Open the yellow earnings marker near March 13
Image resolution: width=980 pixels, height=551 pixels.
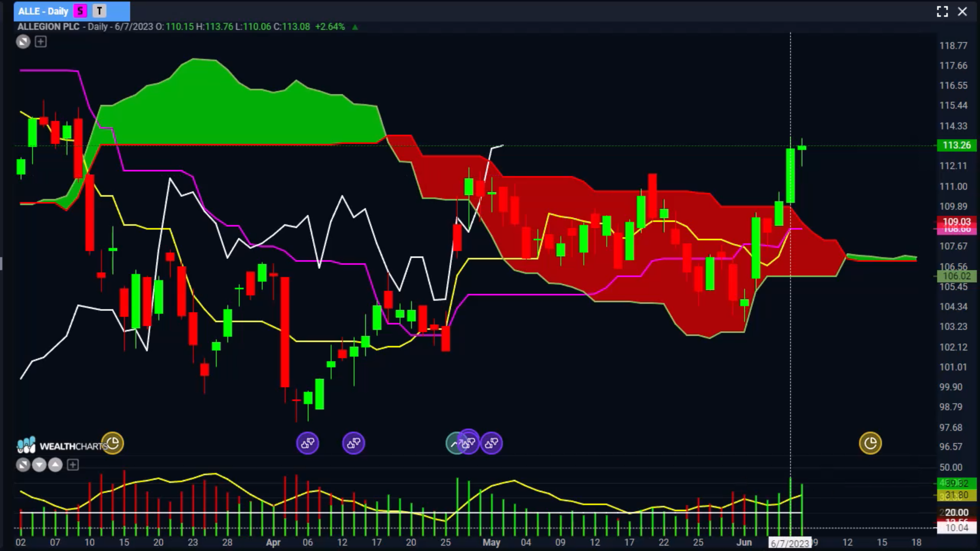113,443
